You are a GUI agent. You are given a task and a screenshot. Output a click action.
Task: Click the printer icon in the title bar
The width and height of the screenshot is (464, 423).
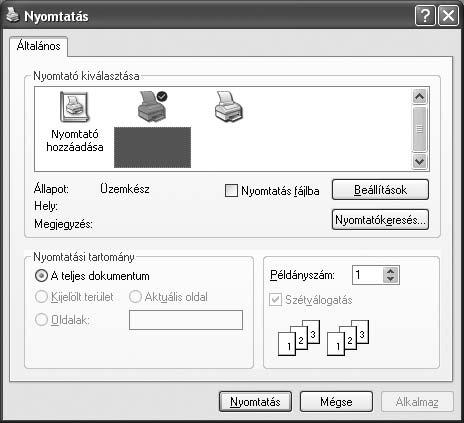click(x=13, y=15)
